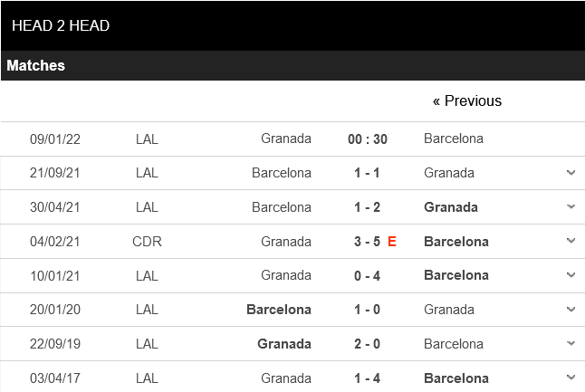The image size is (585, 392).
Task: Open Barcelona team on 09/01/22 row
Action: point(454,139)
